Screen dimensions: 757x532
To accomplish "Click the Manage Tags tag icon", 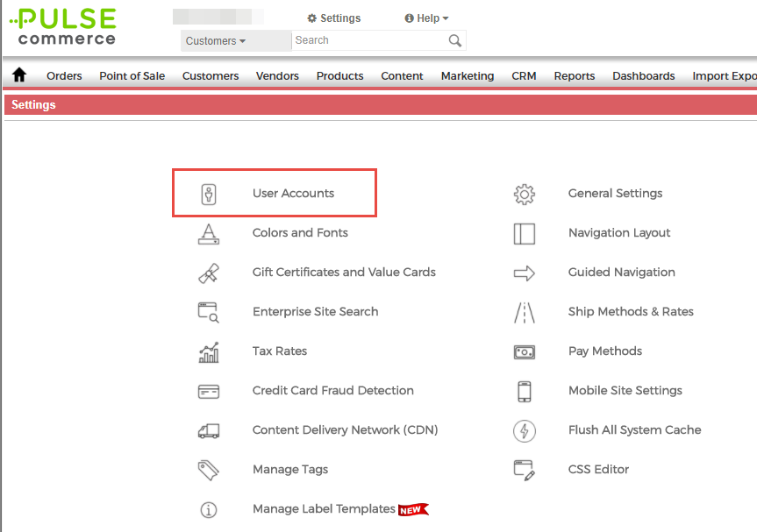I will pos(209,471).
